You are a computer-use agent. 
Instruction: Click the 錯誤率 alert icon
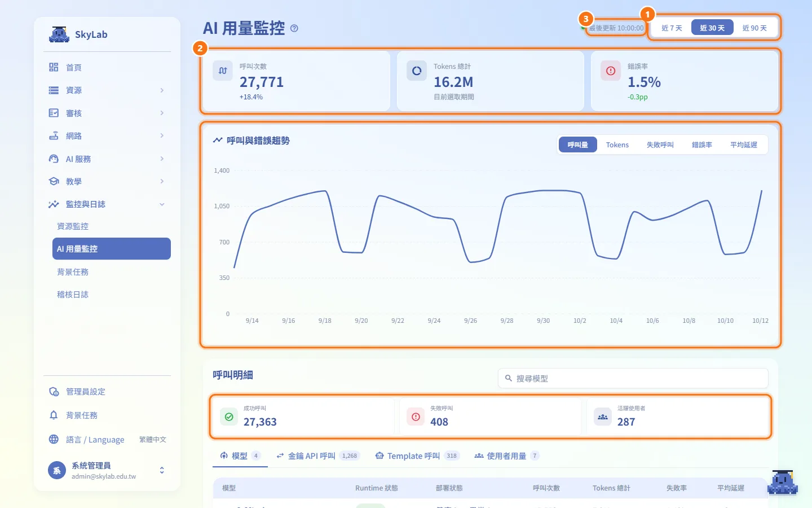611,71
